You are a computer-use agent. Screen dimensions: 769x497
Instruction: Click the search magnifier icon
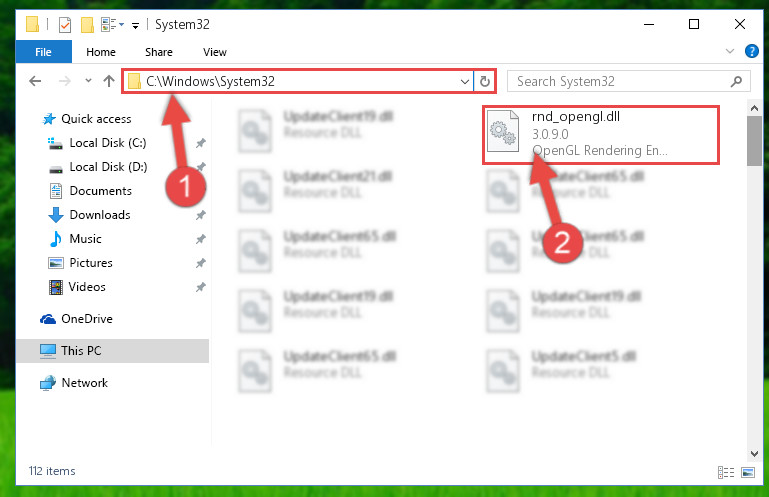pos(736,81)
